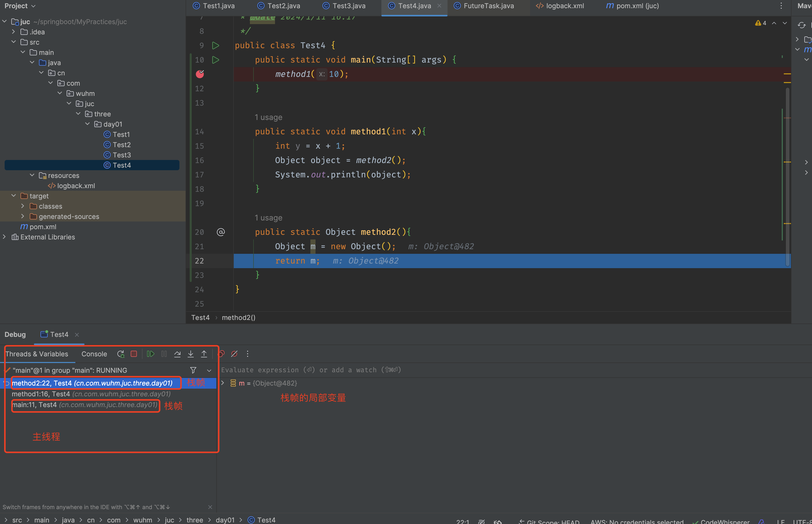Screen dimensions: 812x524
Task: Expand generated-sources folder
Action: tap(23, 216)
